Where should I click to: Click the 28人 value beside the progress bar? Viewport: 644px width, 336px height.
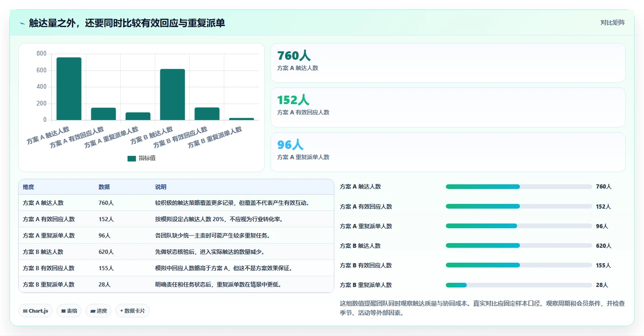(602, 285)
